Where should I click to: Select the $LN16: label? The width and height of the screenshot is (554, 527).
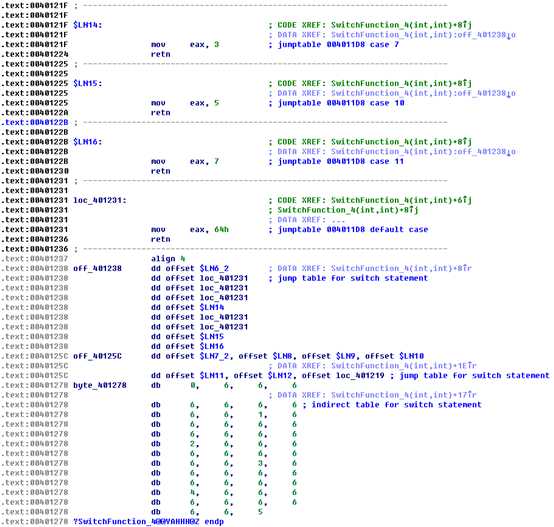(88, 142)
